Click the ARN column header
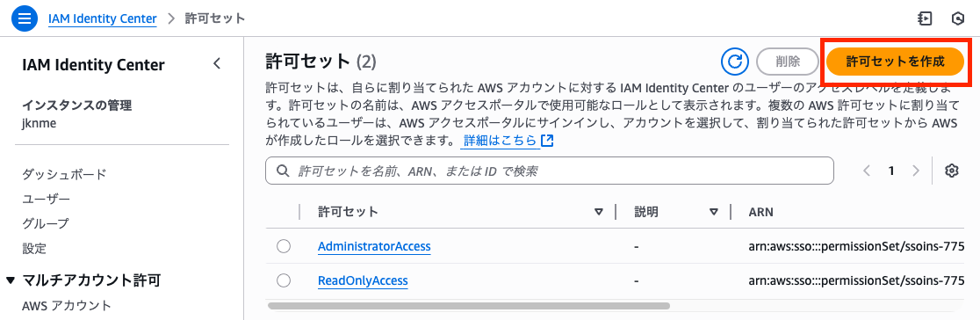The image size is (980, 320). [760, 212]
